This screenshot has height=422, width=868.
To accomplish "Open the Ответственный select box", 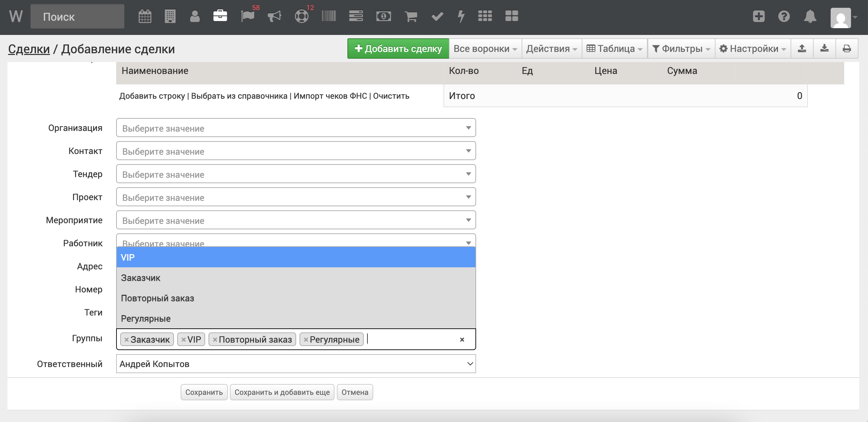I will click(x=296, y=364).
